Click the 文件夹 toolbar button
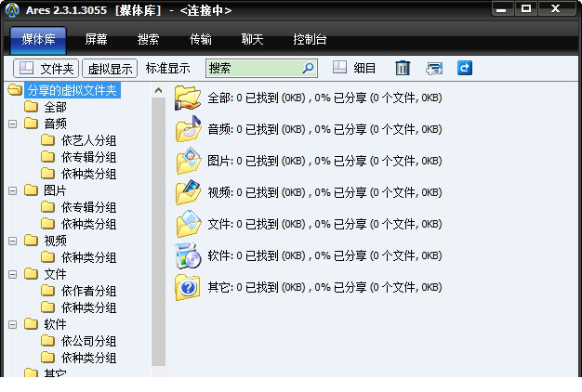 coord(46,69)
